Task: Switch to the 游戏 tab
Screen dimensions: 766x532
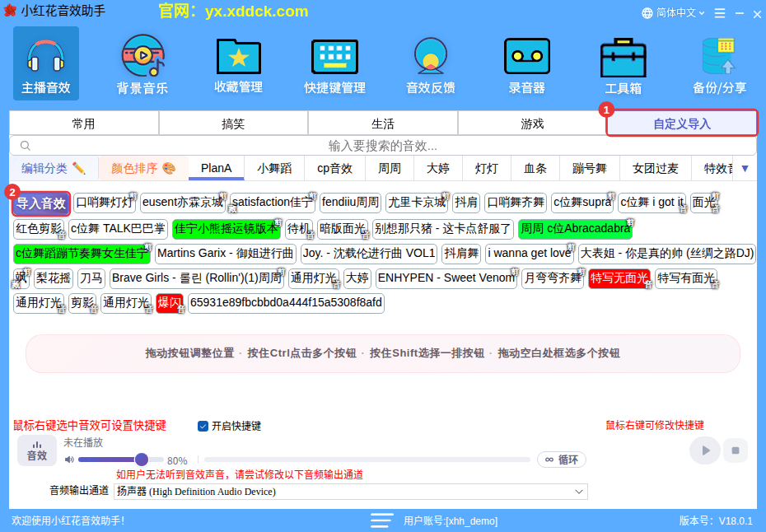Action: (x=532, y=124)
